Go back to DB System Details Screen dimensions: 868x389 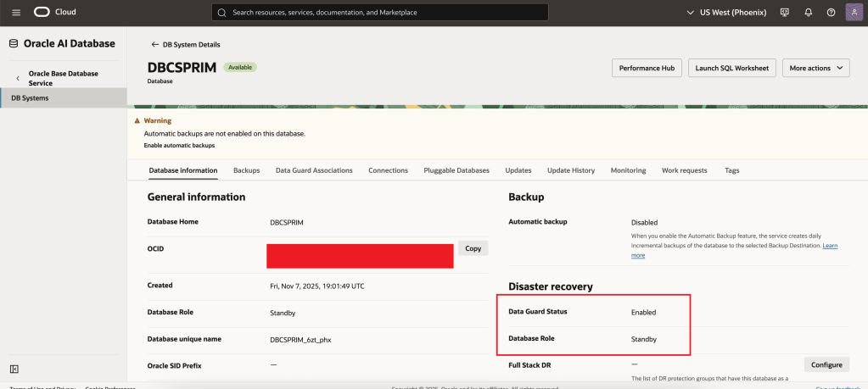coord(185,44)
